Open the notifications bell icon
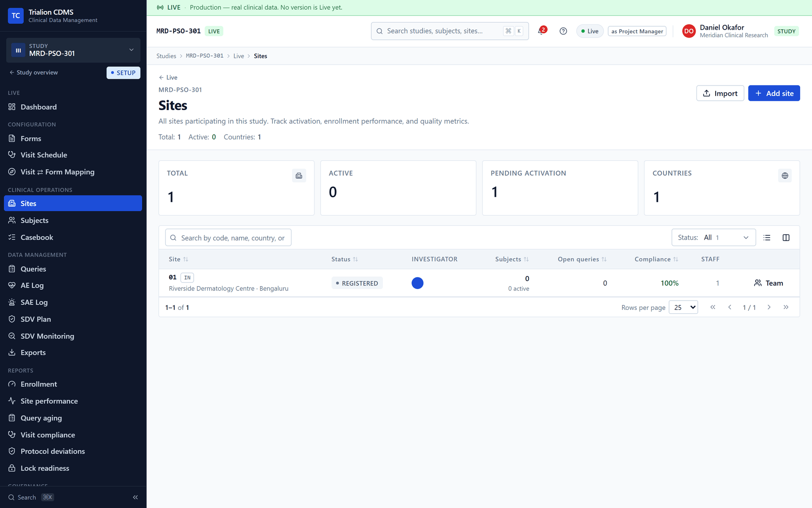Image resolution: width=812 pixels, height=508 pixels. [542, 31]
